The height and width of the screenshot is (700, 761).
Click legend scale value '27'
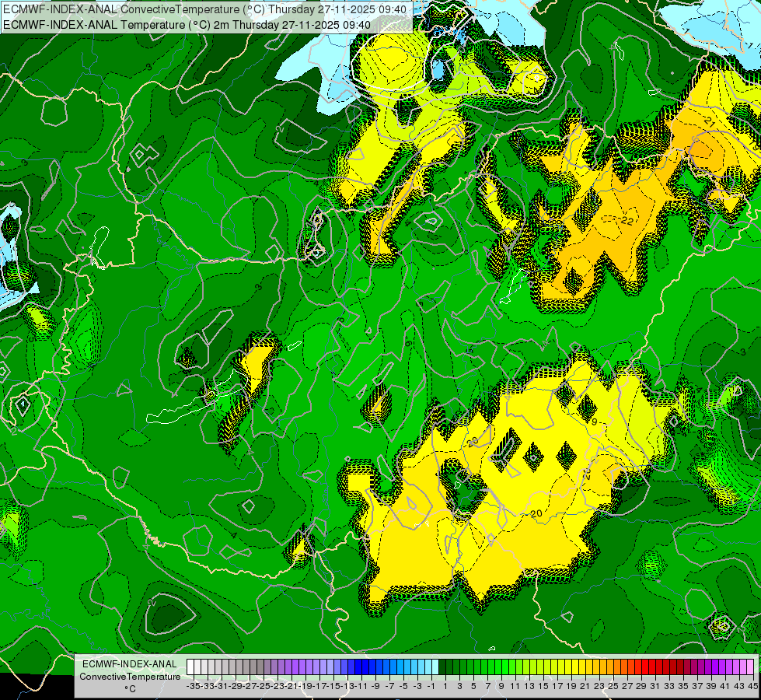click(627, 686)
